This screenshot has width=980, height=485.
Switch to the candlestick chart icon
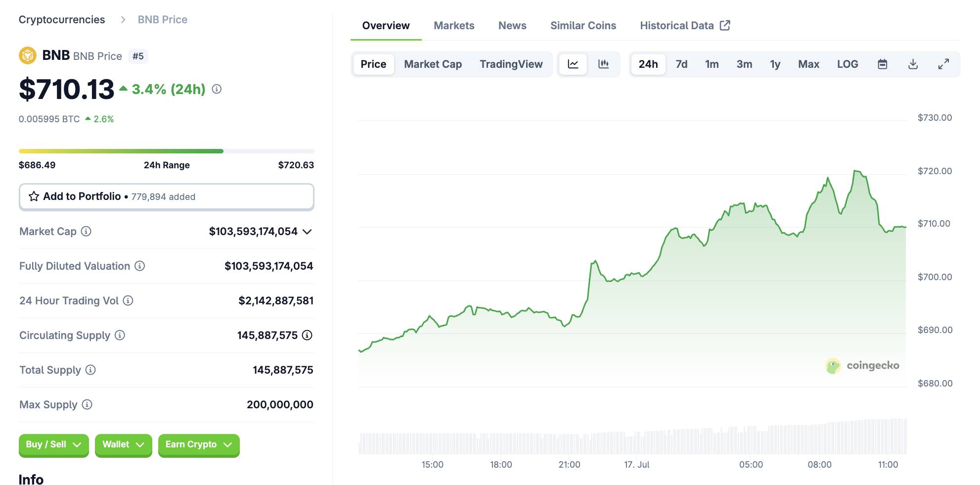(603, 64)
